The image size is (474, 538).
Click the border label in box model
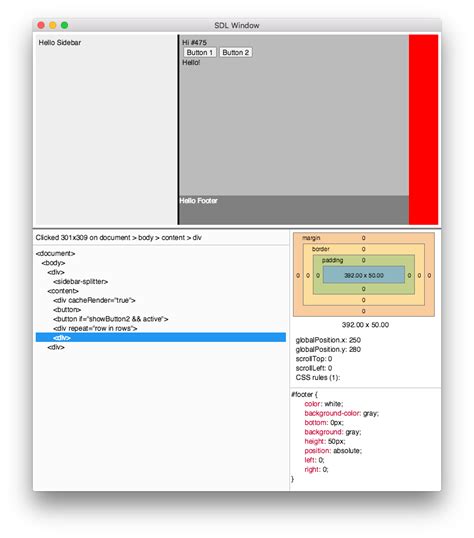click(x=321, y=249)
